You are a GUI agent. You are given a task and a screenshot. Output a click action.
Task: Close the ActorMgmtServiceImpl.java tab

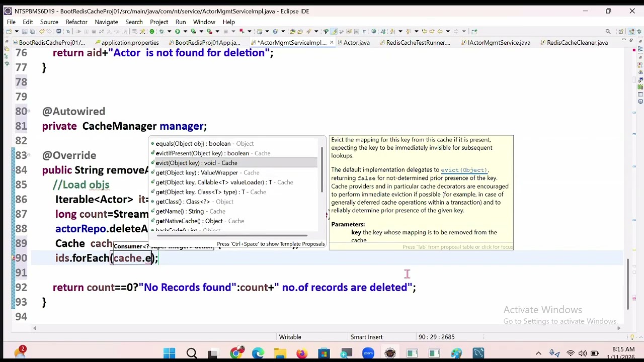coord(331,43)
